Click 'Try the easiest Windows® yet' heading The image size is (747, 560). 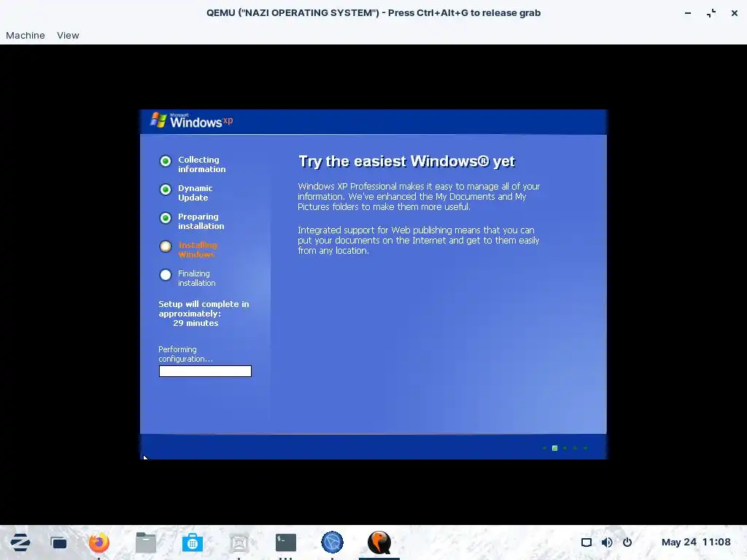[406, 161]
